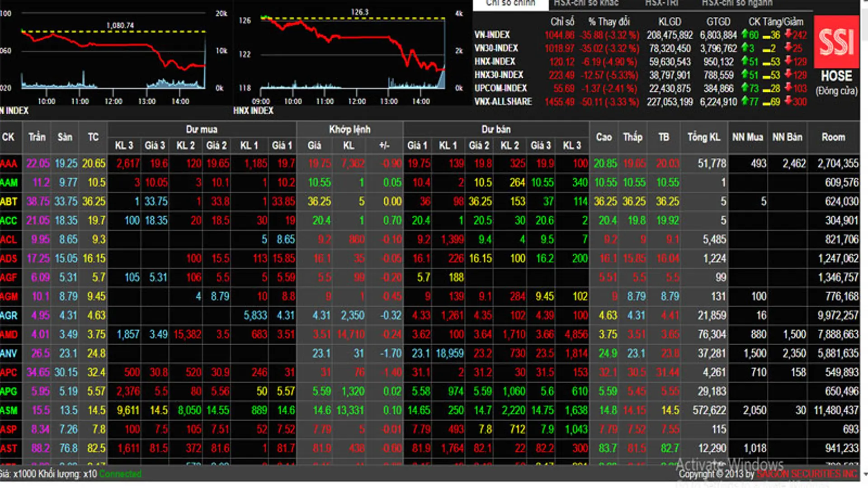Viewport: 868px width, 488px height.
Task: Click AGR matched price 4.31
Action: [x=321, y=315]
